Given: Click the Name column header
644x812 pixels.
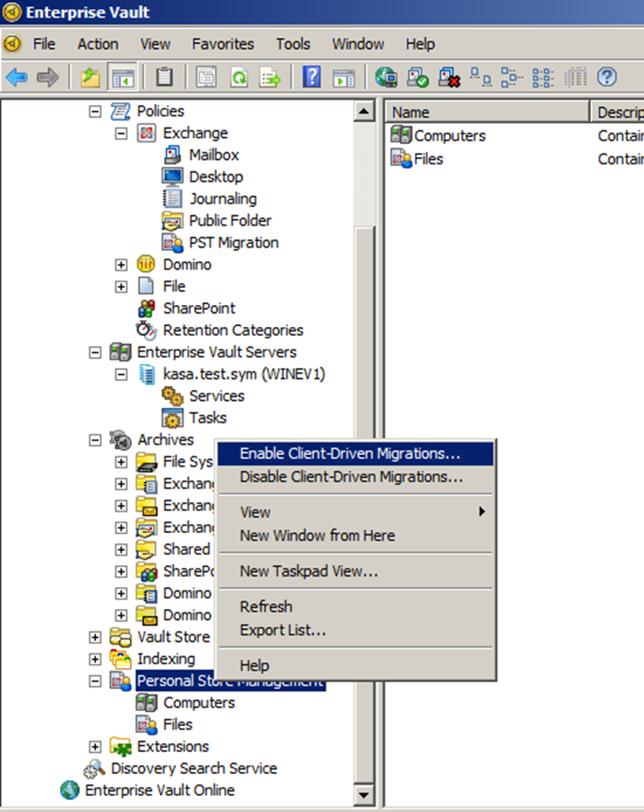Looking at the screenshot, I should tap(488, 112).
